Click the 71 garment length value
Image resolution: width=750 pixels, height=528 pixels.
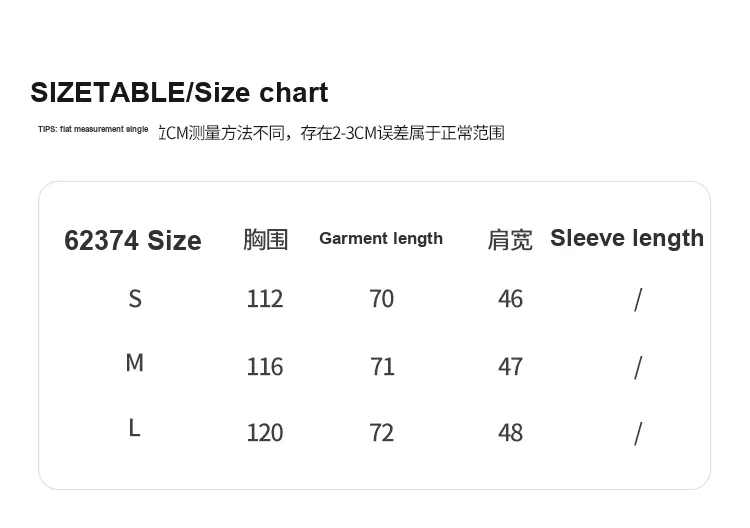coord(382,367)
